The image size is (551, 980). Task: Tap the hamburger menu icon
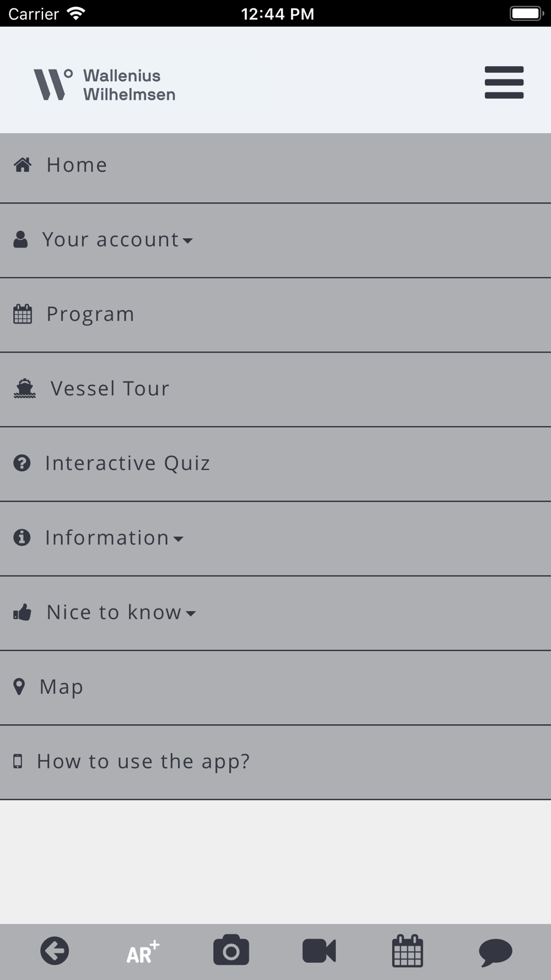tap(504, 83)
